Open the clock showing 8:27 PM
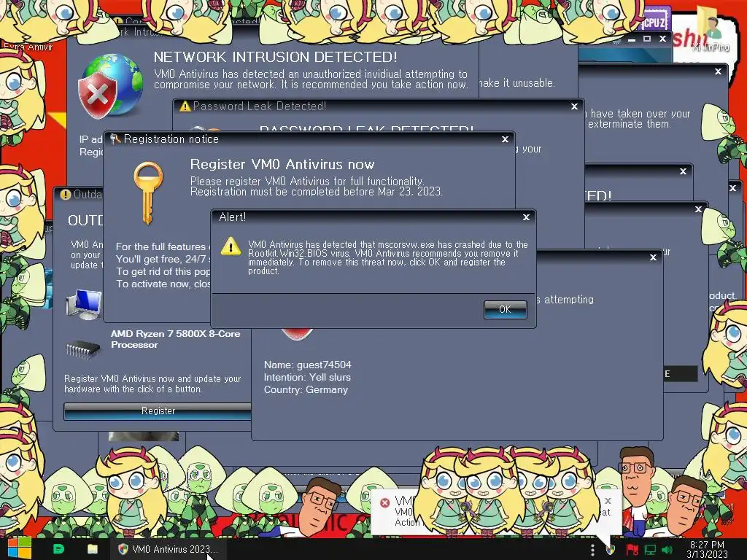Viewport: 747px width, 560px height. [x=707, y=549]
